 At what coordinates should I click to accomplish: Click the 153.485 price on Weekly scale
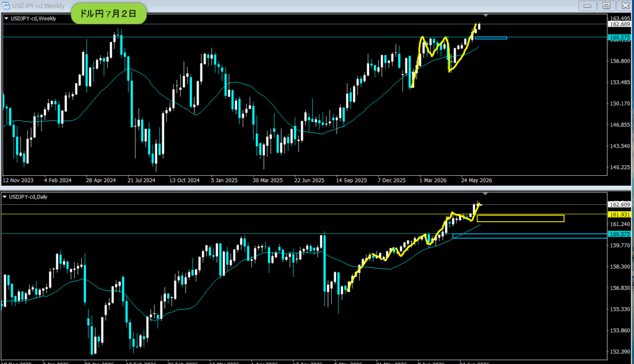619,82
